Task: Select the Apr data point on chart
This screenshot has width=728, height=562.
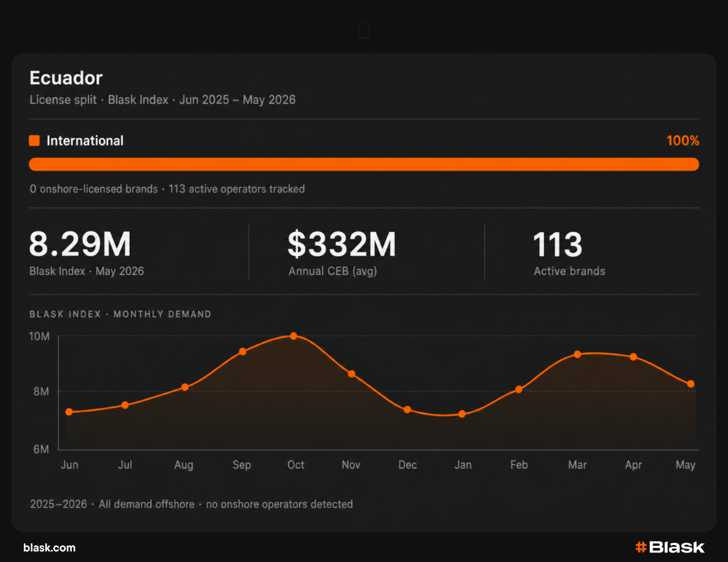Action: coord(634,357)
